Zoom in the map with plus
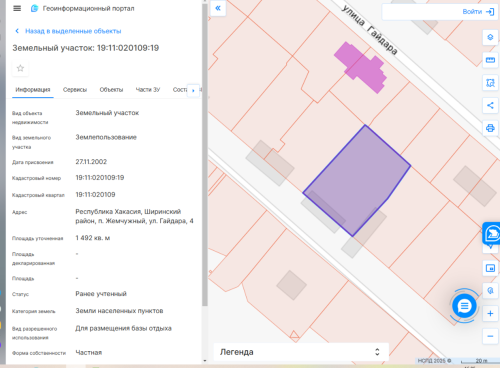 point(490,313)
